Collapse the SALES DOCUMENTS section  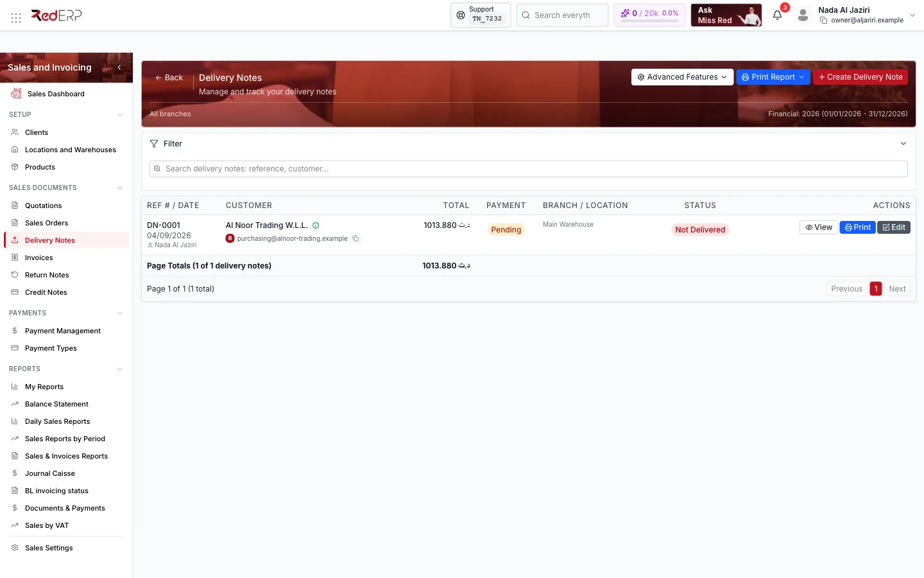click(x=120, y=188)
